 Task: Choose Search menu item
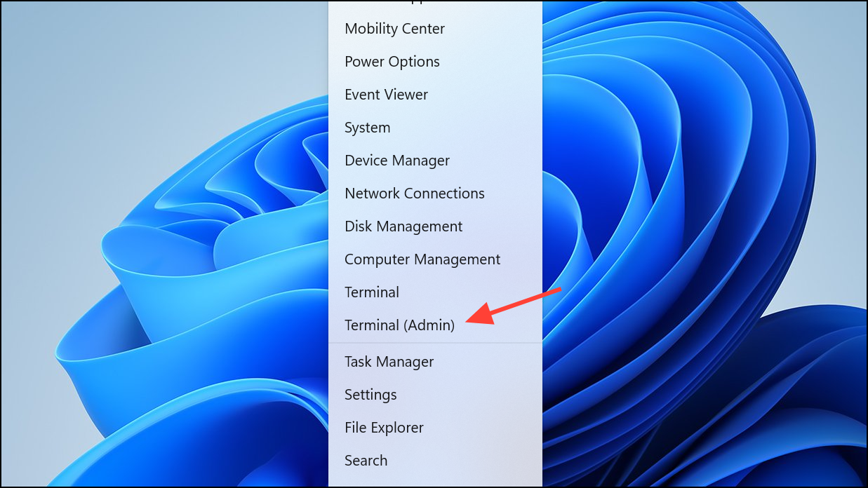click(x=435, y=461)
